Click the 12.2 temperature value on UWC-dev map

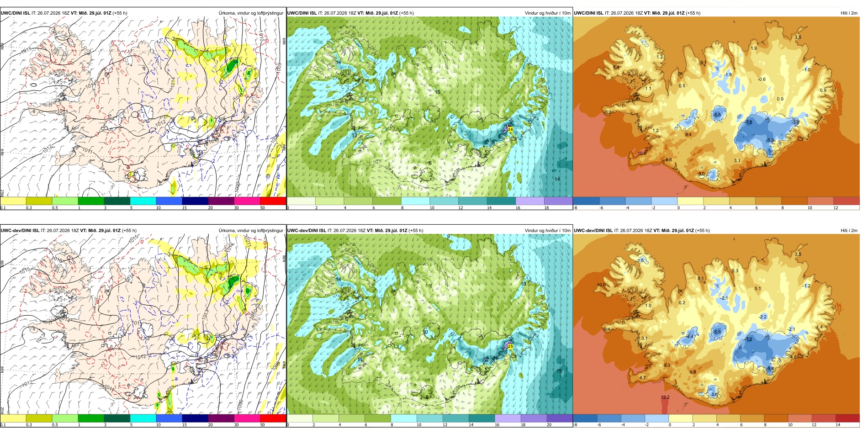pos(665,397)
